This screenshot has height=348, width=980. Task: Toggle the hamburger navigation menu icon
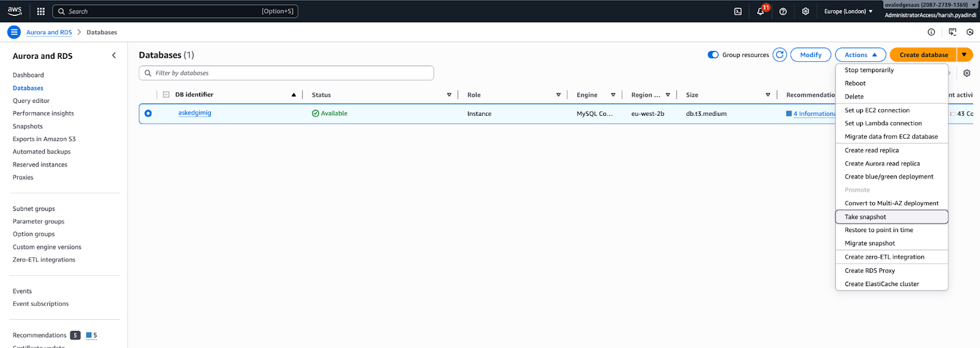pyautogui.click(x=14, y=32)
